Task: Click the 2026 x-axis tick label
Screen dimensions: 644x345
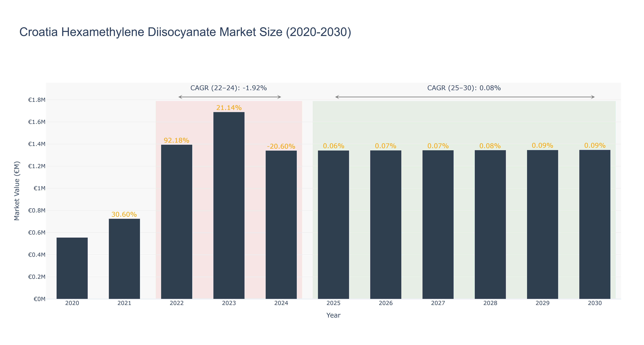Action: pos(385,303)
